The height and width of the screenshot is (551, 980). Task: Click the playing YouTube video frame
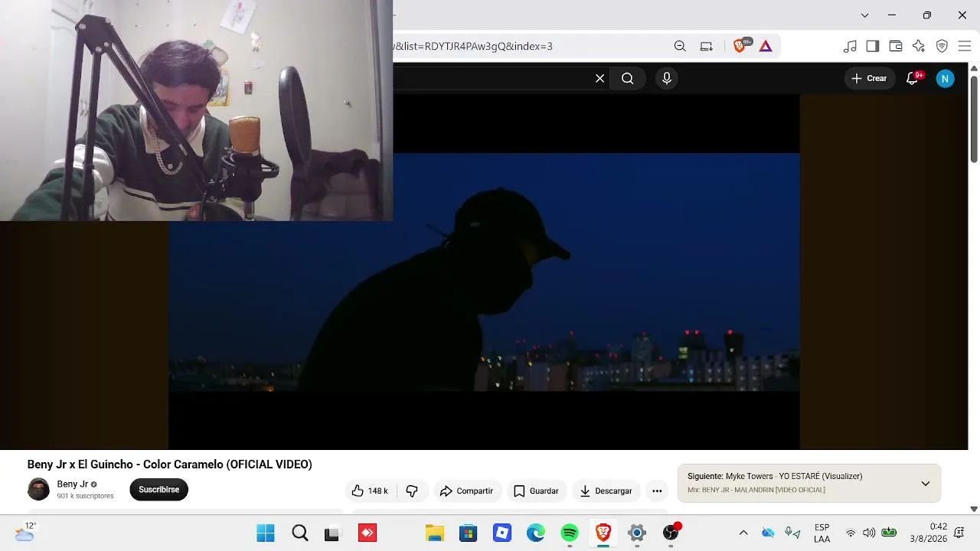(x=484, y=272)
